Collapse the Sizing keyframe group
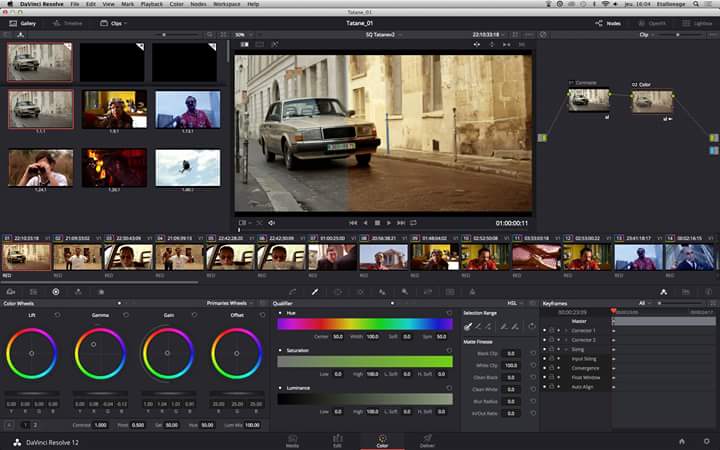The height and width of the screenshot is (450, 720). tap(566, 349)
